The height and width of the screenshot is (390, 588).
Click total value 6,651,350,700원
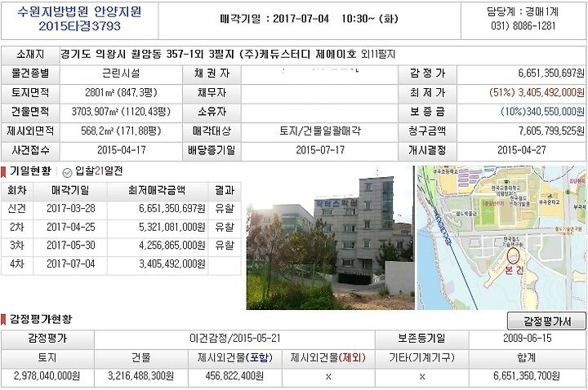pyautogui.click(x=527, y=376)
